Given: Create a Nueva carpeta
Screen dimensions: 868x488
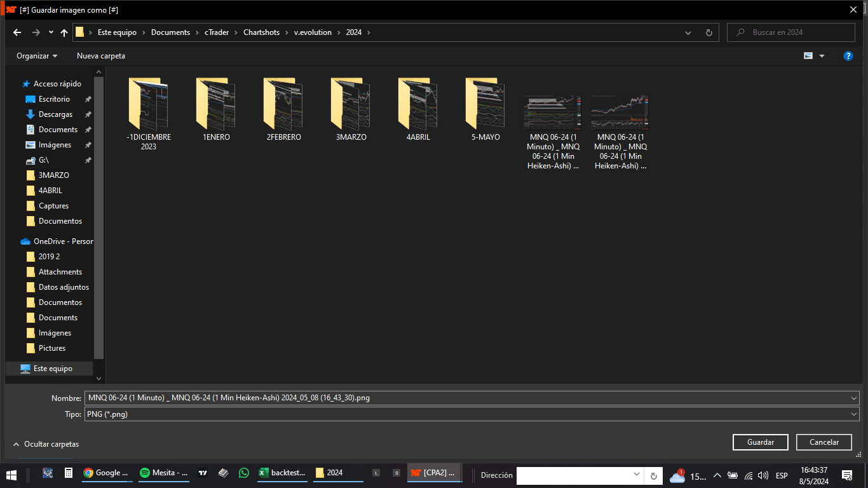Looking at the screenshot, I should coord(101,56).
